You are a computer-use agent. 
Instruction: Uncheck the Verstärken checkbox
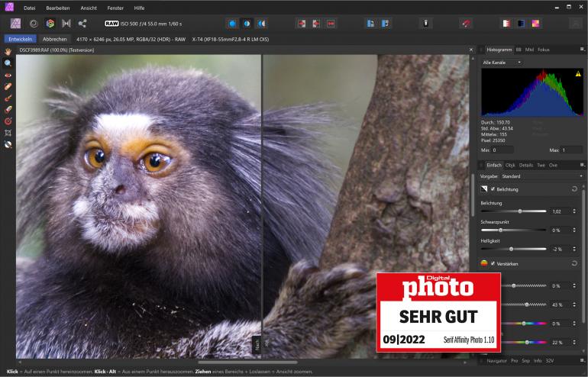[x=493, y=263]
